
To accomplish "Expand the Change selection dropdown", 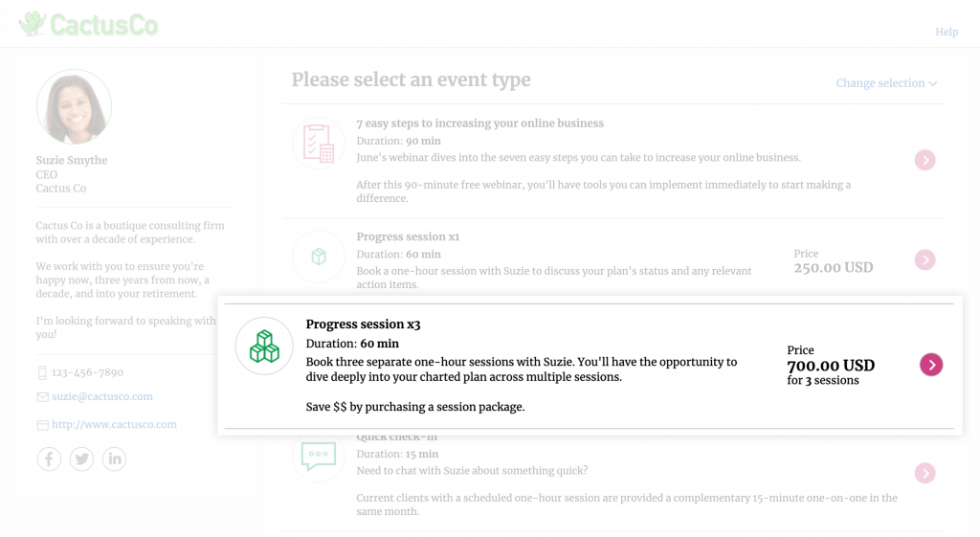I will coord(886,83).
